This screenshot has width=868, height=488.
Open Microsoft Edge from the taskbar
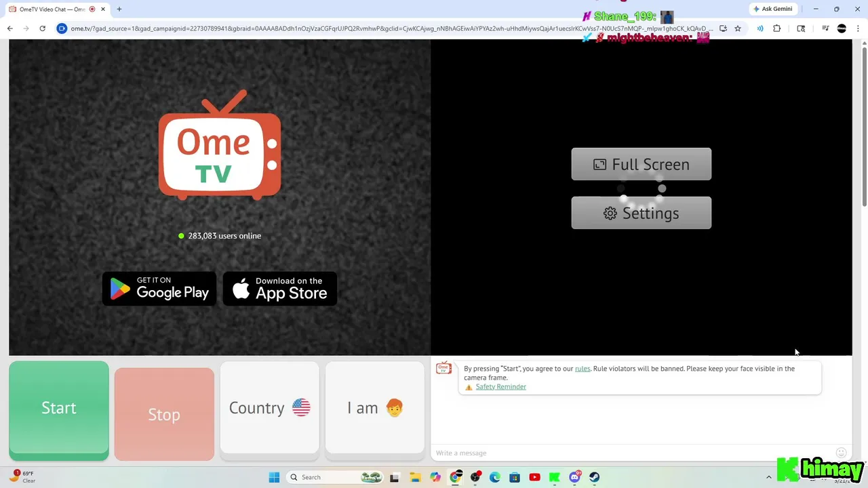point(495,477)
